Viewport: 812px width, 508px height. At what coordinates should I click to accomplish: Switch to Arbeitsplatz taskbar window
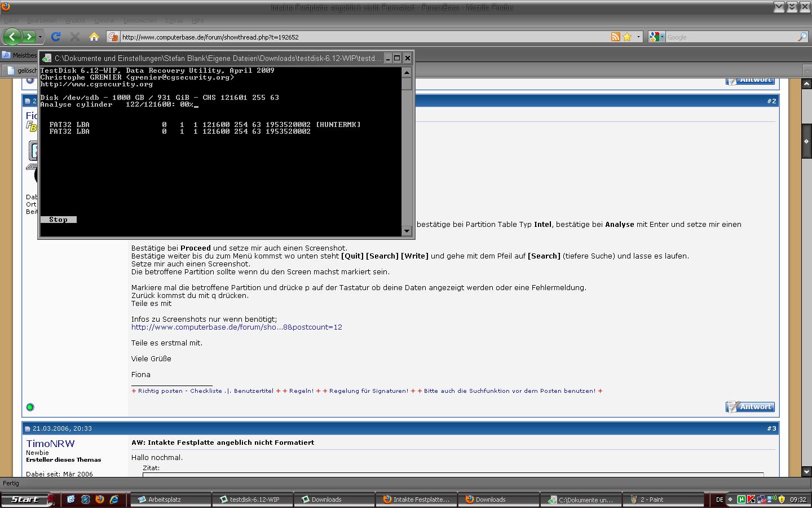pos(170,500)
